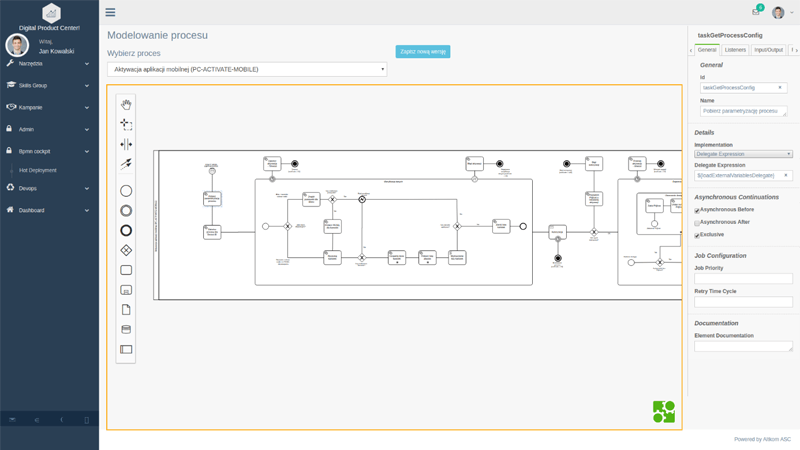800x450 pixels.
Task: Activate the global connect tool
Action: click(126, 164)
